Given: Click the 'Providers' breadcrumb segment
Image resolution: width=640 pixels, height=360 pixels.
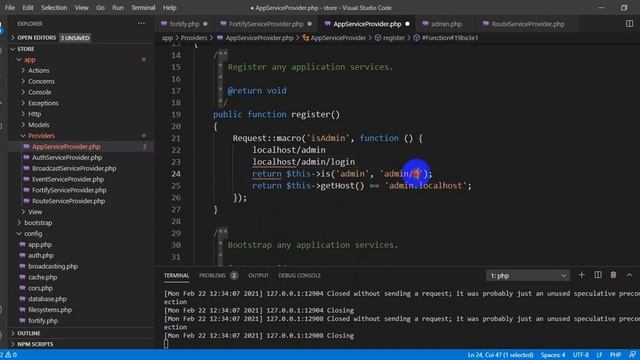Looking at the screenshot, I should click(193, 38).
